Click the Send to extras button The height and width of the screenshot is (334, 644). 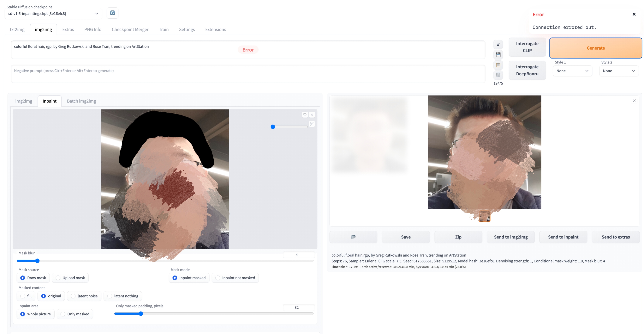pyautogui.click(x=616, y=237)
